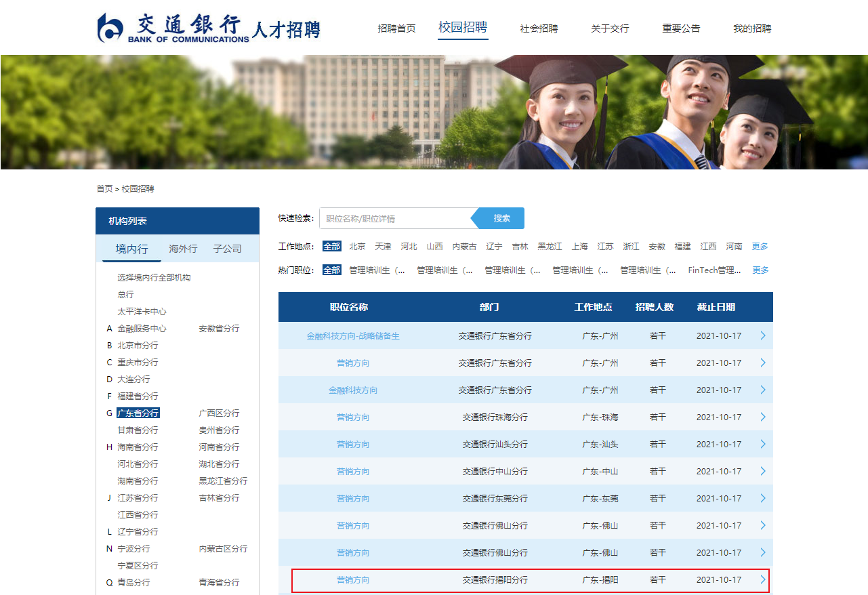Viewport: 868px width, 595px height.
Task: Expand 更多 work locations
Action: [760, 247]
